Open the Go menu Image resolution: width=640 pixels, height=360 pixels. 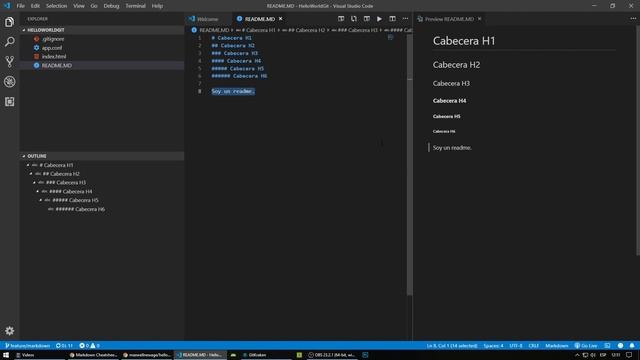coord(94,6)
